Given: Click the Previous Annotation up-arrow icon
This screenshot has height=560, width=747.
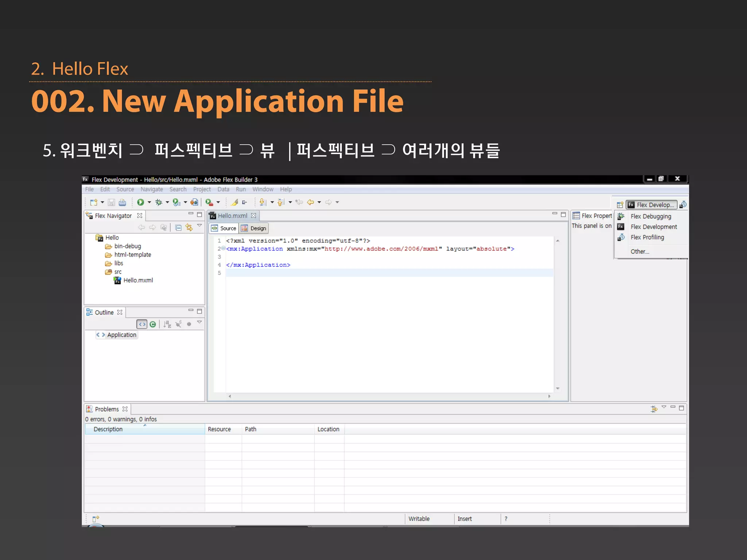Looking at the screenshot, I should (281, 202).
